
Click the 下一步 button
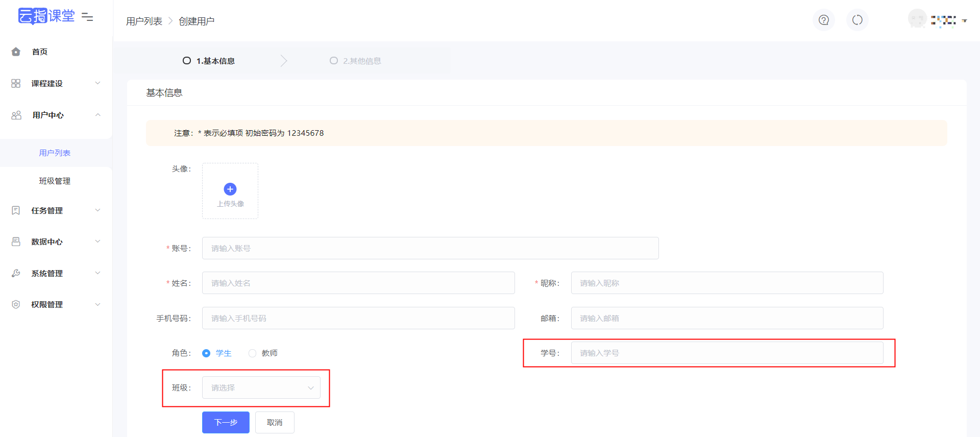coord(226,422)
